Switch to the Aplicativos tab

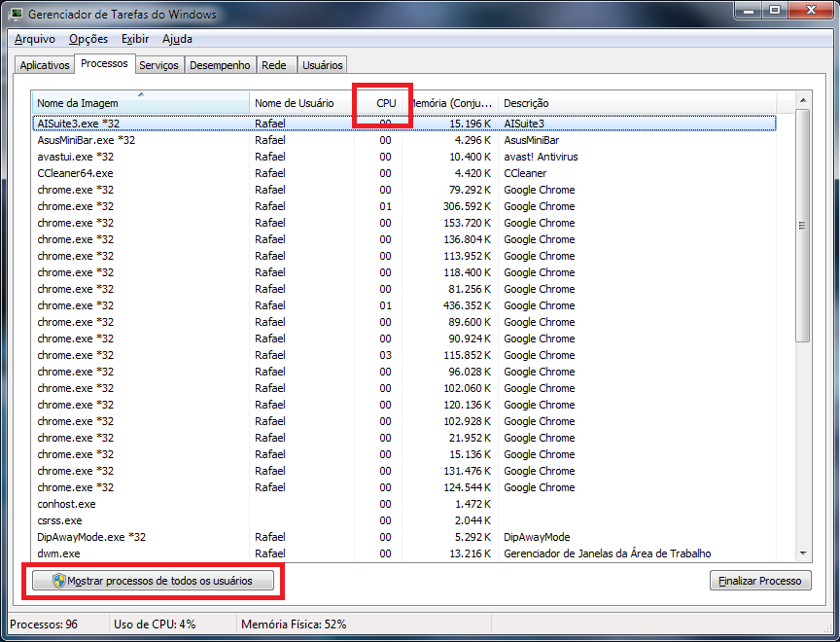click(45, 65)
